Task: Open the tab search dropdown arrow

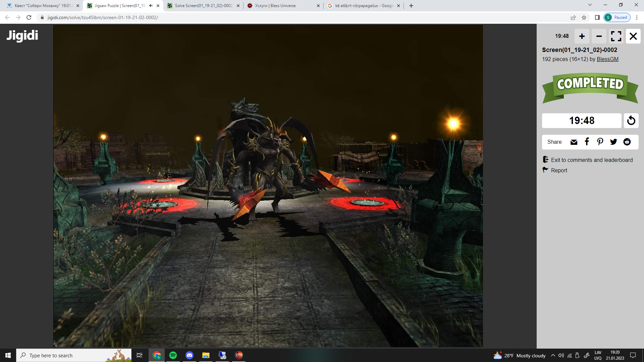Action: tap(590, 5)
